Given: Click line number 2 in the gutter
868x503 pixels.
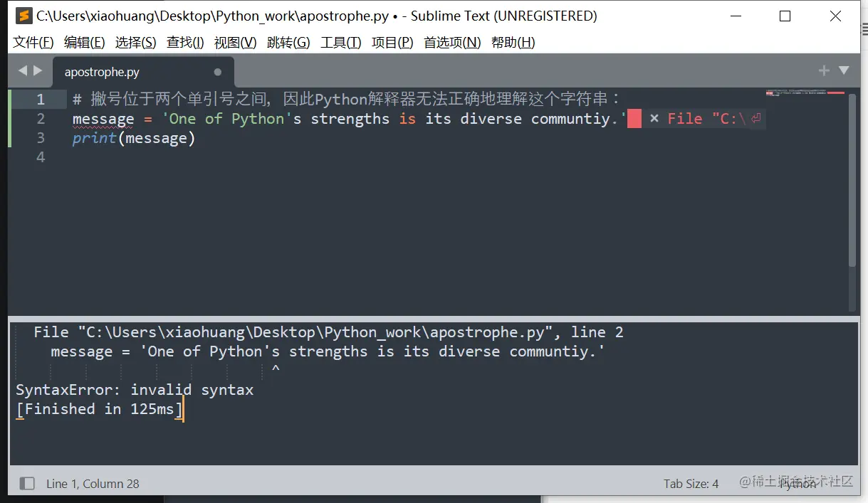Looking at the screenshot, I should tap(41, 119).
